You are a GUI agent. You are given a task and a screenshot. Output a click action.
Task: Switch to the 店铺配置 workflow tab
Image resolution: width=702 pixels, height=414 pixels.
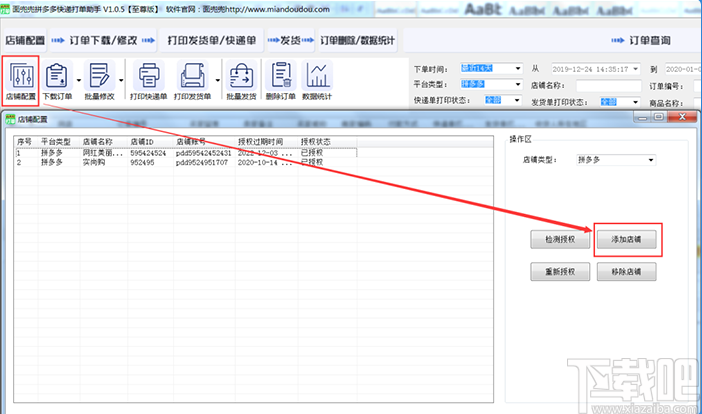click(25, 40)
